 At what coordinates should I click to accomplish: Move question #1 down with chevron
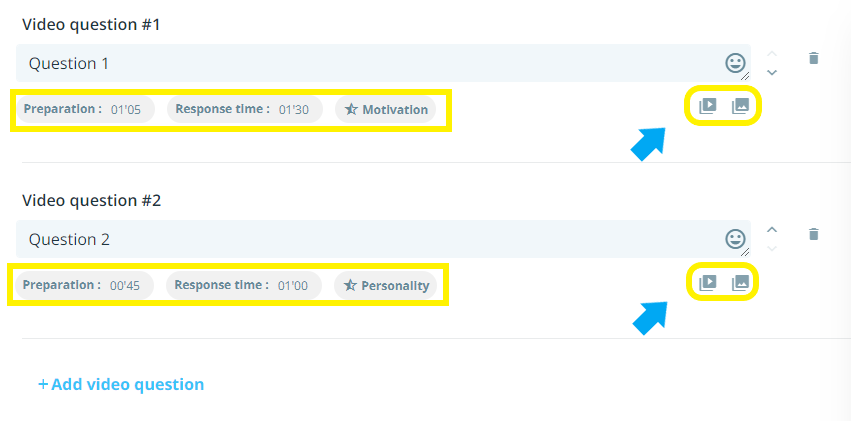pyautogui.click(x=772, y=73)
